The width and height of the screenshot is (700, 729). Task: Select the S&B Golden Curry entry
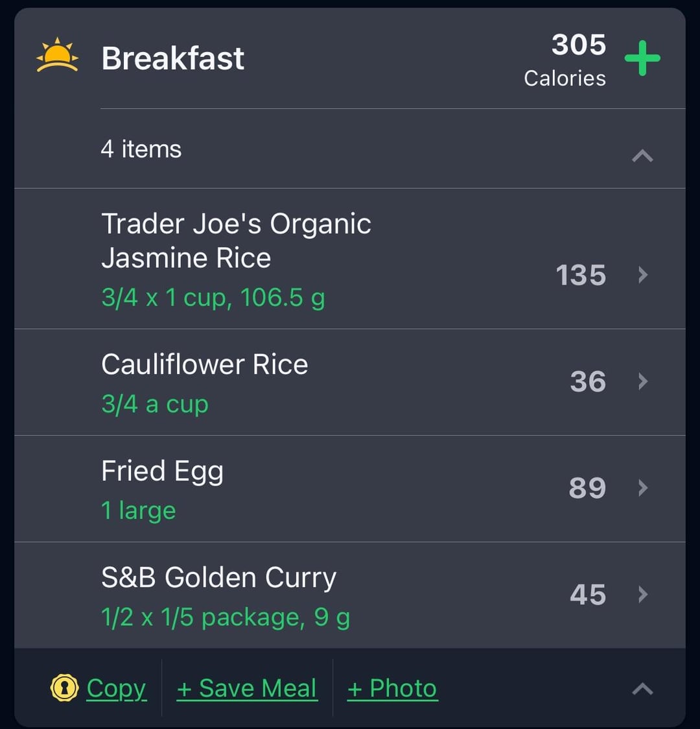350,595
